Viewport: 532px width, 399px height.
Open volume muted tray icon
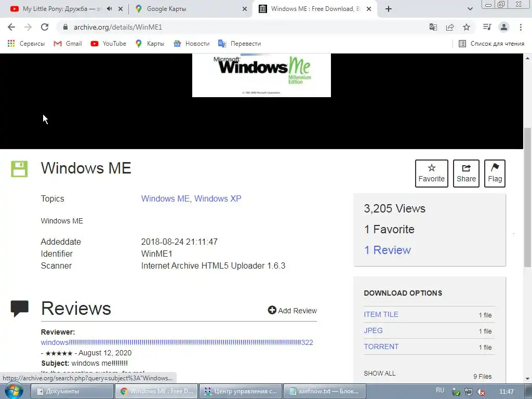click(481, 392)
